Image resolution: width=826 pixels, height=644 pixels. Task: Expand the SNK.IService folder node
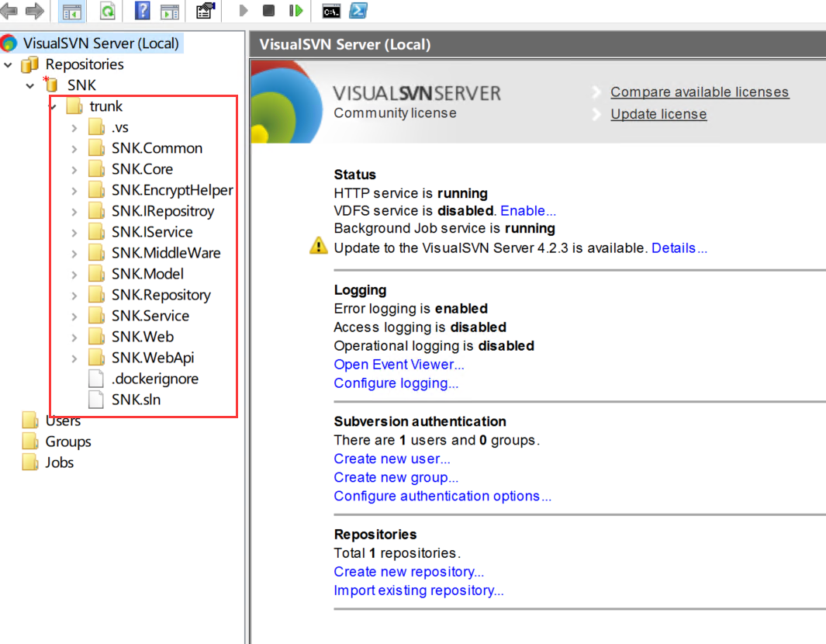coord(74,233)
